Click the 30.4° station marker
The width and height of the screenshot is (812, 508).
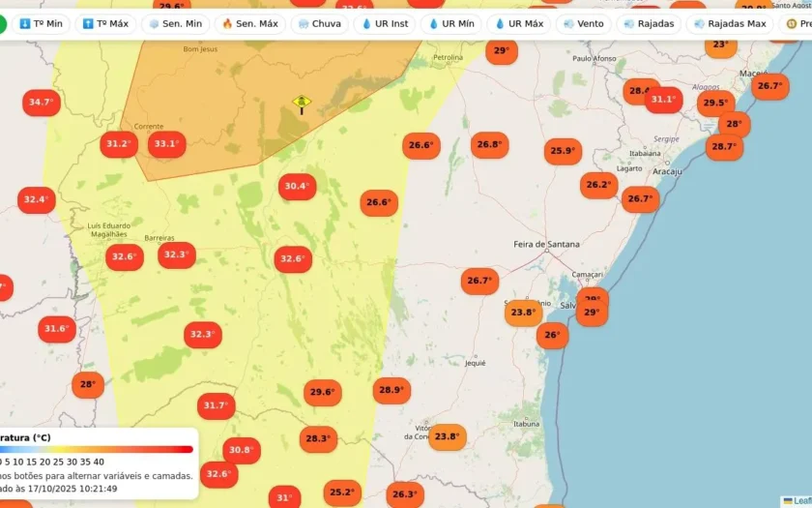click(298, 186)
